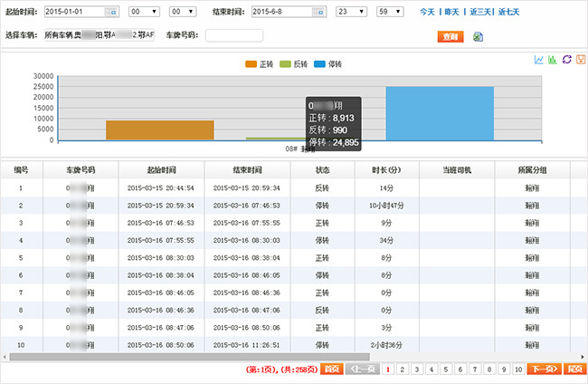Image resolution: width=588 pixels, height=384 pixels.
Task: Click the orange 正转 bar in chart
Action: pos(160,130)
